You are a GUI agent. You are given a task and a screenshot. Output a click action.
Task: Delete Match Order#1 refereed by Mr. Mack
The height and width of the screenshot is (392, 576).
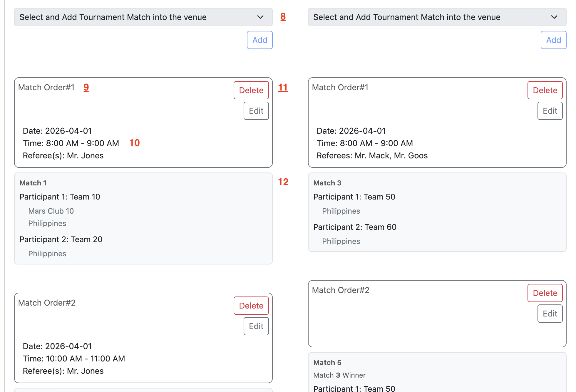545,90
